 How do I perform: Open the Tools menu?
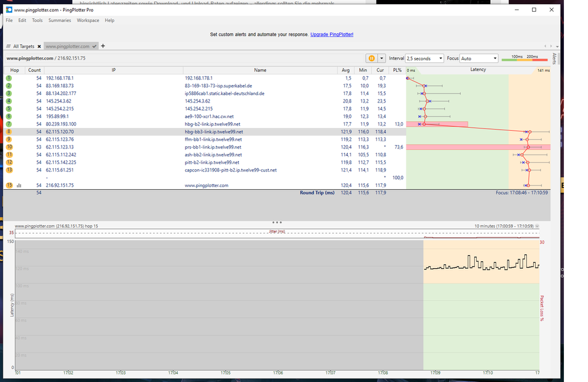[x=37, y=20]
